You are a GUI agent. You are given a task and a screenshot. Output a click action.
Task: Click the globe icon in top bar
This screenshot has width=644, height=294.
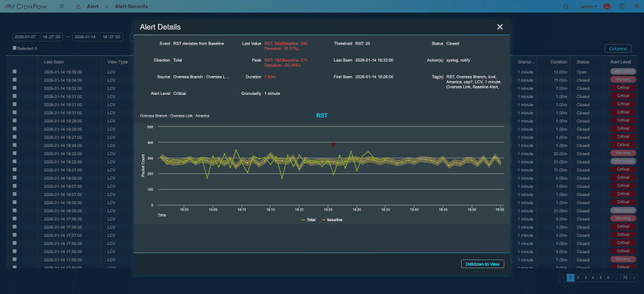pyautogui.click(x=622, y=6)
